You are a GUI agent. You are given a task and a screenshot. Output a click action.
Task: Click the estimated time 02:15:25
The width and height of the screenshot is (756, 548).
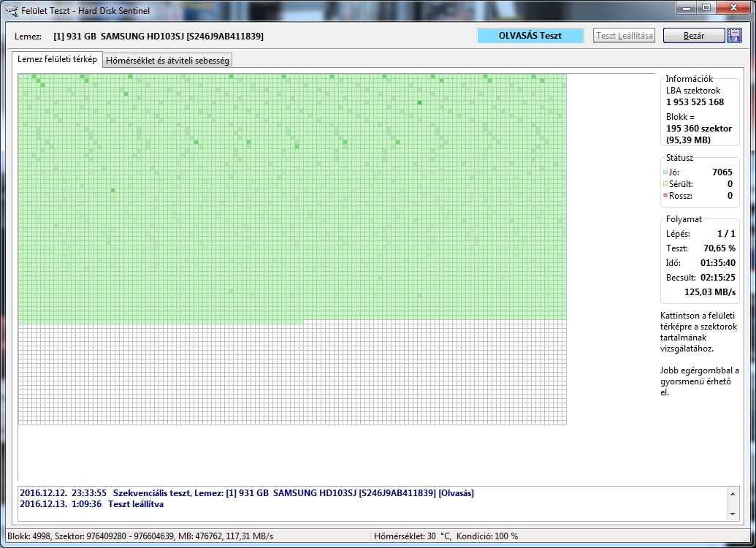[718, 278]
